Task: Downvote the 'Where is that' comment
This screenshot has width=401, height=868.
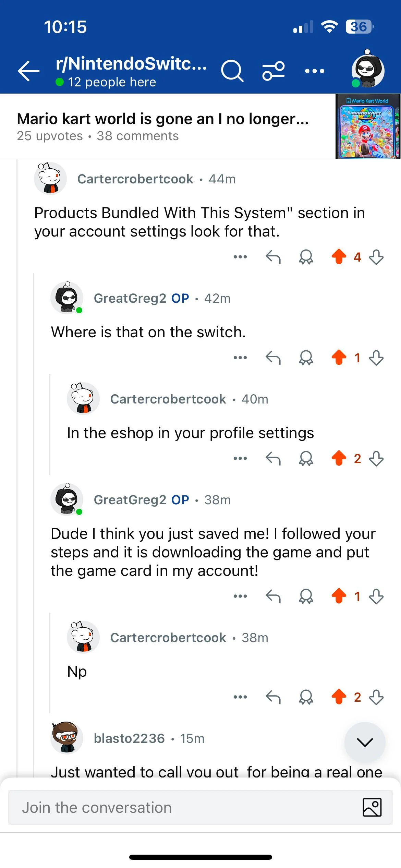Action: [376, 358]
